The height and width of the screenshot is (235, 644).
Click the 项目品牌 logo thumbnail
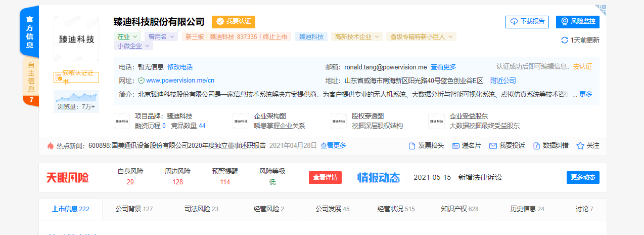(x=122, y=121)
